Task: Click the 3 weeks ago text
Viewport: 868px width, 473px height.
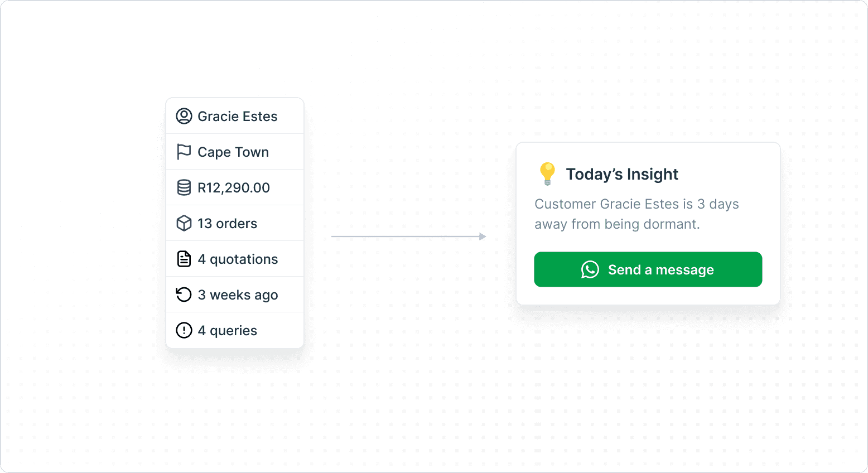Action: tap(238, 295)
